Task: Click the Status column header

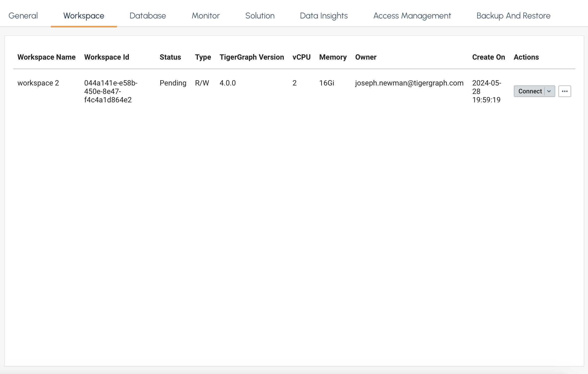Action: click(x=170, y=57)
